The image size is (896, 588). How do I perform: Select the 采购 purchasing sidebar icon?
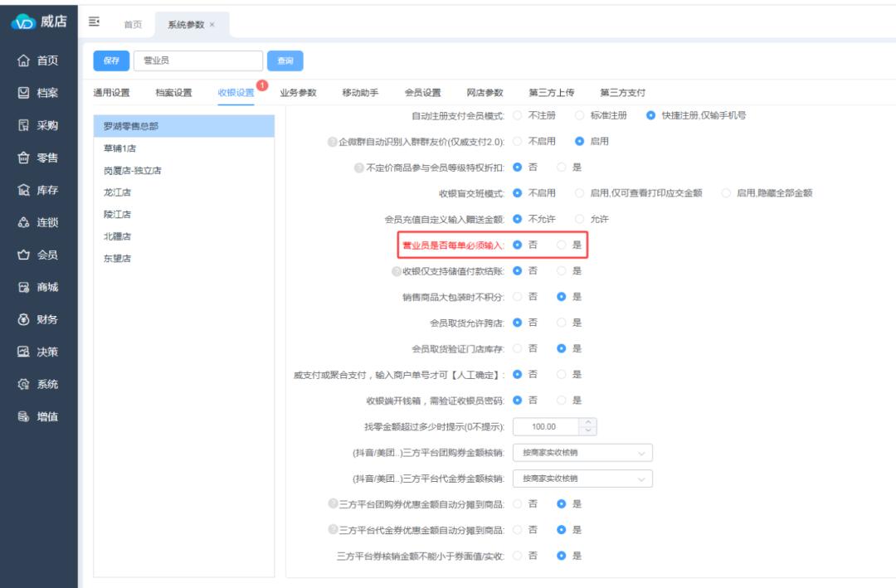[23, 125]
